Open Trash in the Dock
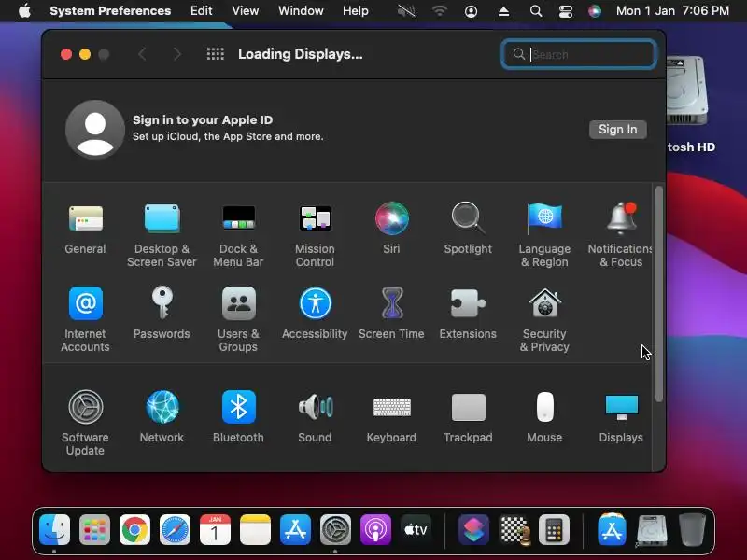Viewport: 747px width, 560px height. (x=692, y=529)
